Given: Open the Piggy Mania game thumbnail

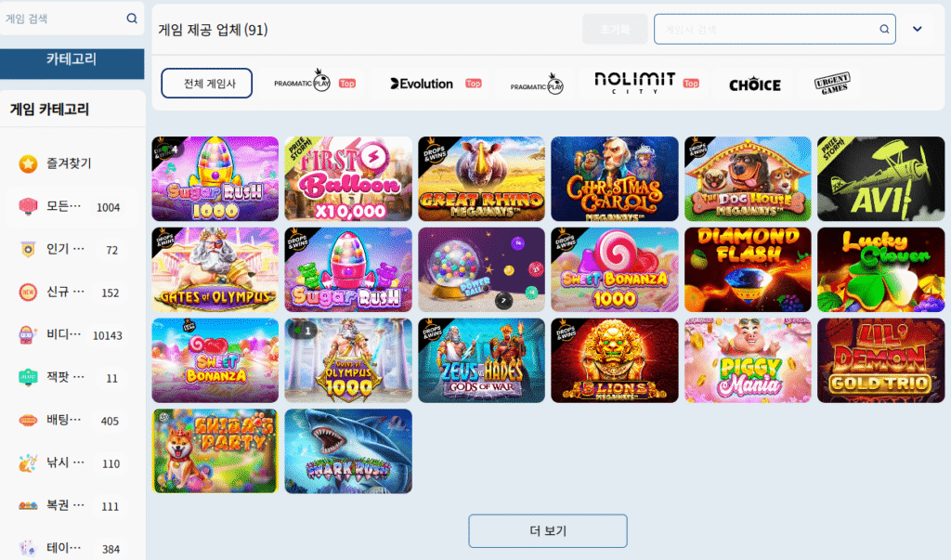Looking at the screenshot, I should (748, 360).
